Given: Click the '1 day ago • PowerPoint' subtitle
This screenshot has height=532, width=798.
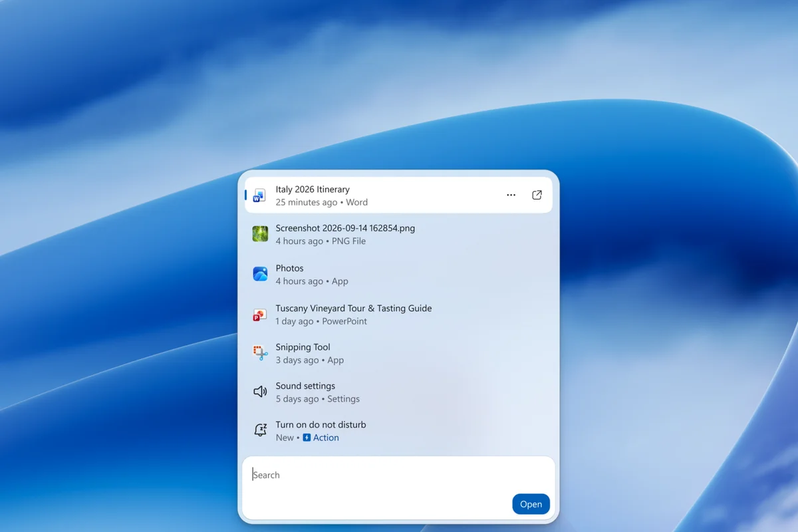Looking at the screenshot, I should [x=321, y=321].
